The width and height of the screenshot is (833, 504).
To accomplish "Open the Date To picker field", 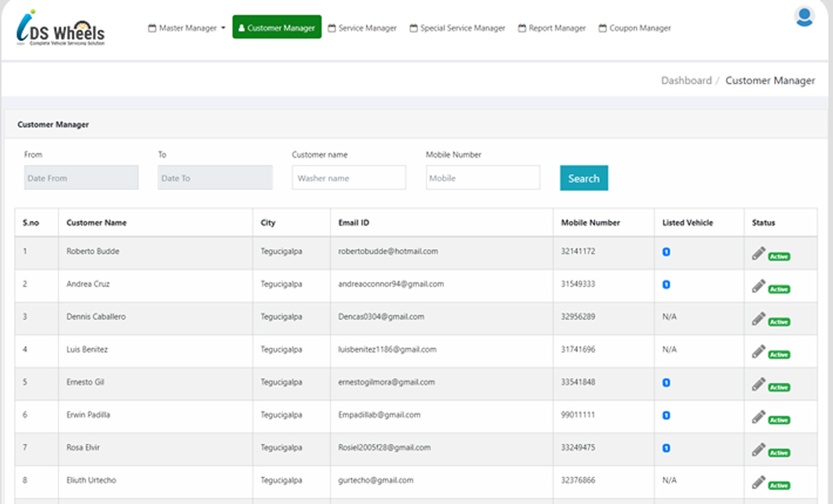I will [215, 178].
